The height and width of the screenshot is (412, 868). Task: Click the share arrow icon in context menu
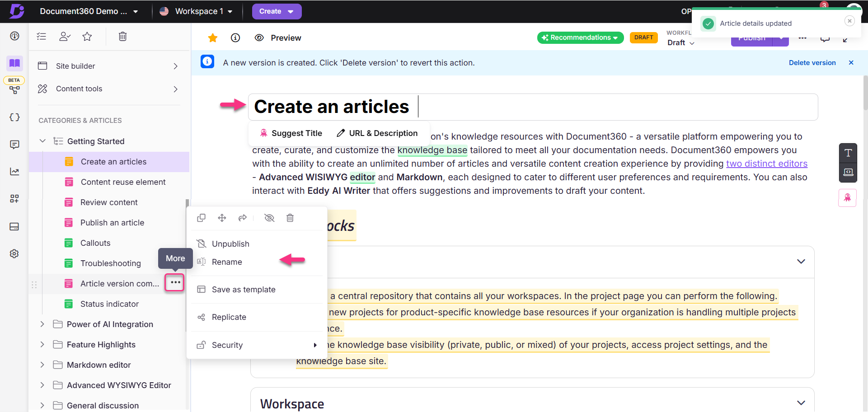click(243, 218)
